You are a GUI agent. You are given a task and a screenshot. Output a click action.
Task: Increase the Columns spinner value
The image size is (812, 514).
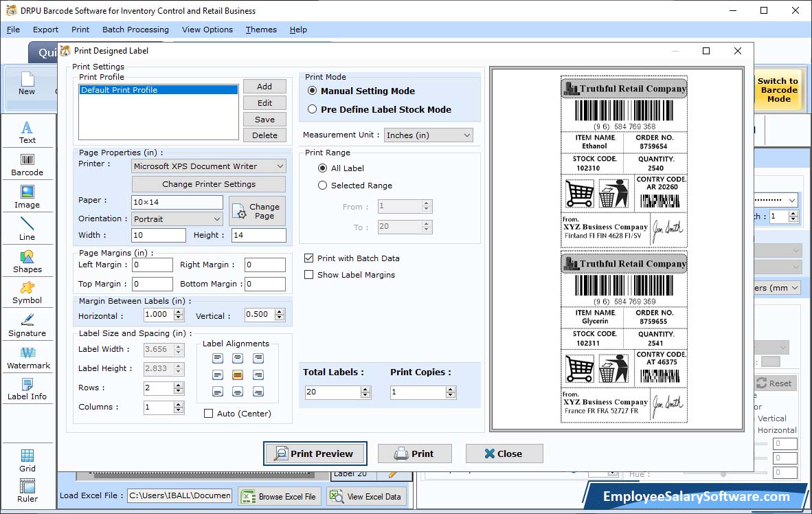click(x=179, y=404)
